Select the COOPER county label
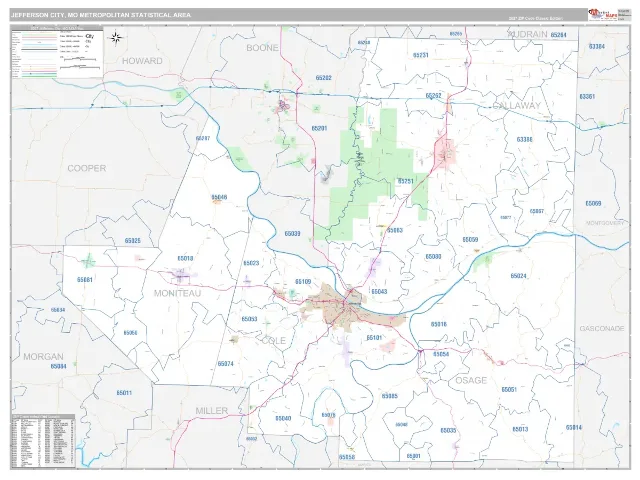This screenshot has width=640, height=480. point(87,168)
